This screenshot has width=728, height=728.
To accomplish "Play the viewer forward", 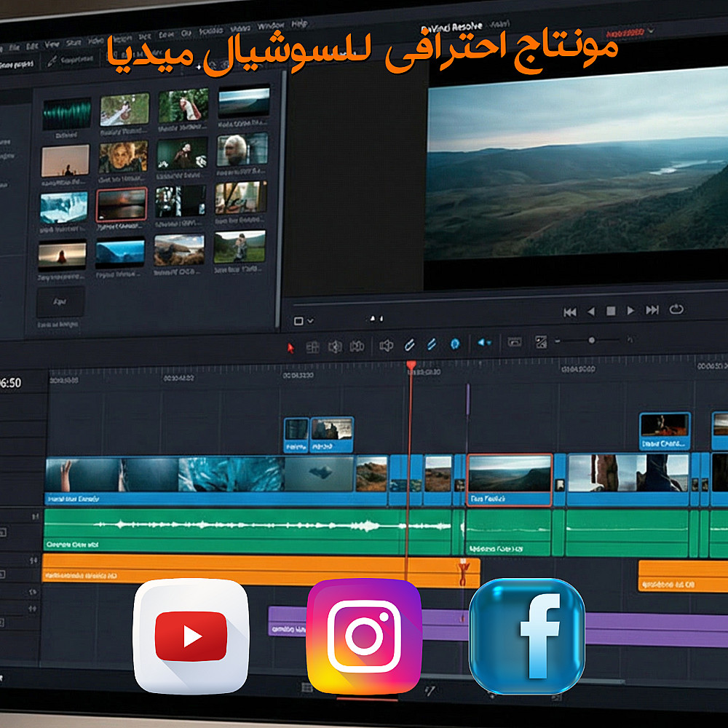I will (630, 310).
